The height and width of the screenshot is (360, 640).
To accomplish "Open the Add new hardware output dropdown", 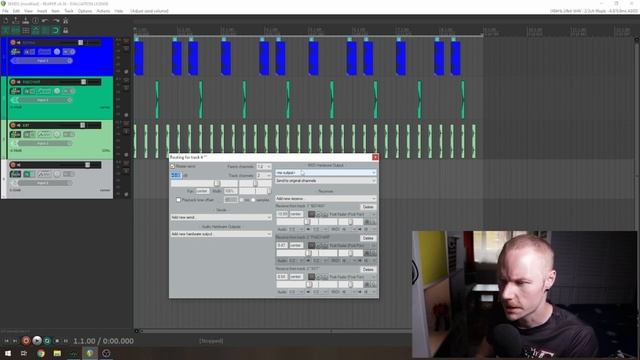I will click(x=221, y=234).
